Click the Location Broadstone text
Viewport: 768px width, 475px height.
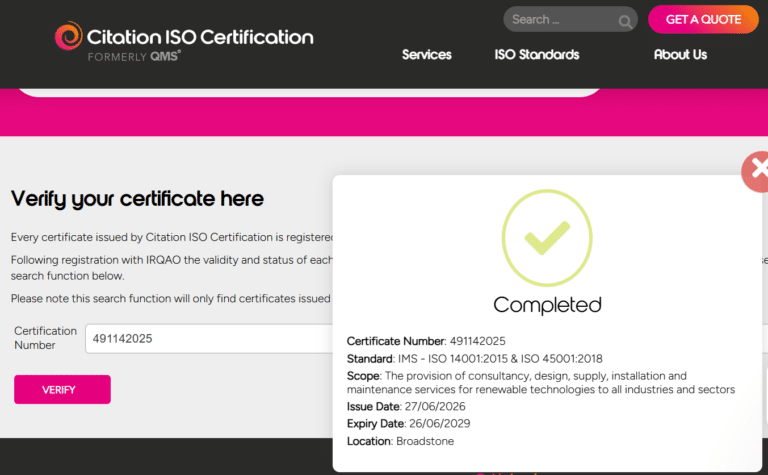tap(400, 441)
